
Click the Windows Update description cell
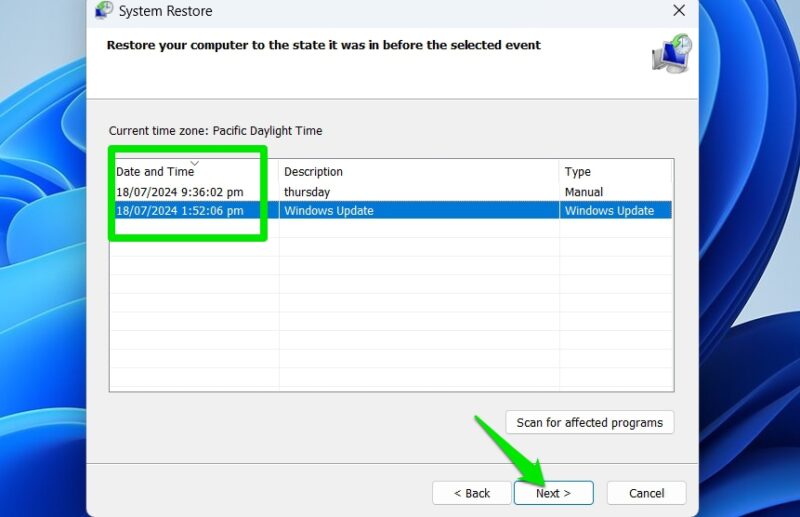tap(329, 211)
